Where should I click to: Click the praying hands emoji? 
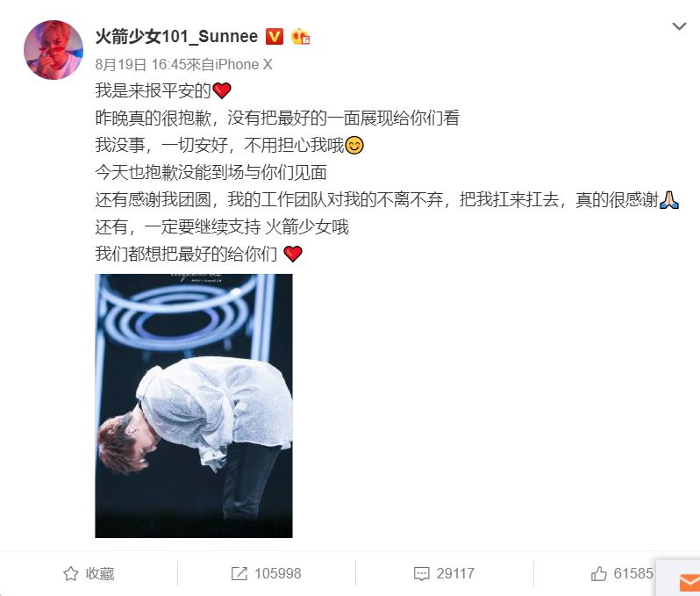(668, 200)
